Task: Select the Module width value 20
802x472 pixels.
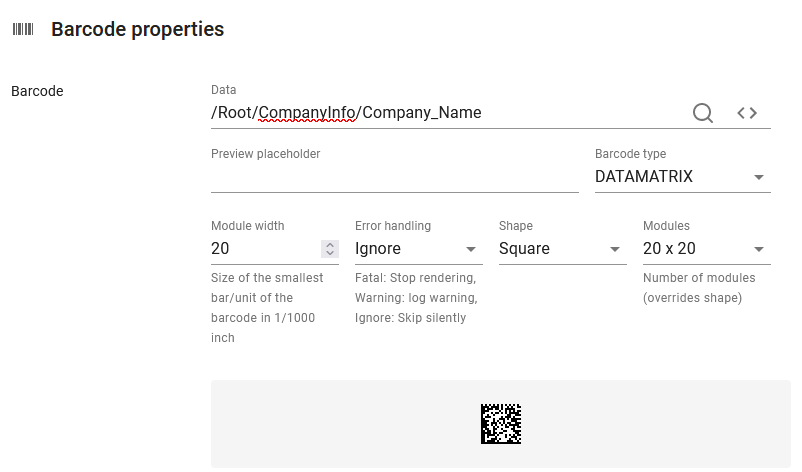Action: pos(220,249)
